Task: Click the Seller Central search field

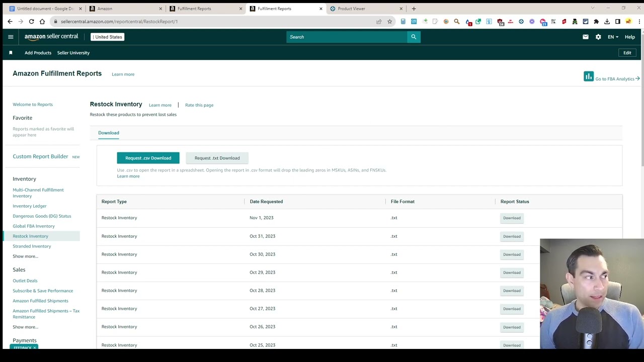Action: coord(347,37)
